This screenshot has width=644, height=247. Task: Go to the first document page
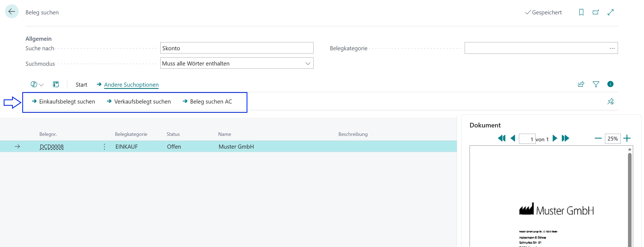pyautogui.click(x=502, y=138)
